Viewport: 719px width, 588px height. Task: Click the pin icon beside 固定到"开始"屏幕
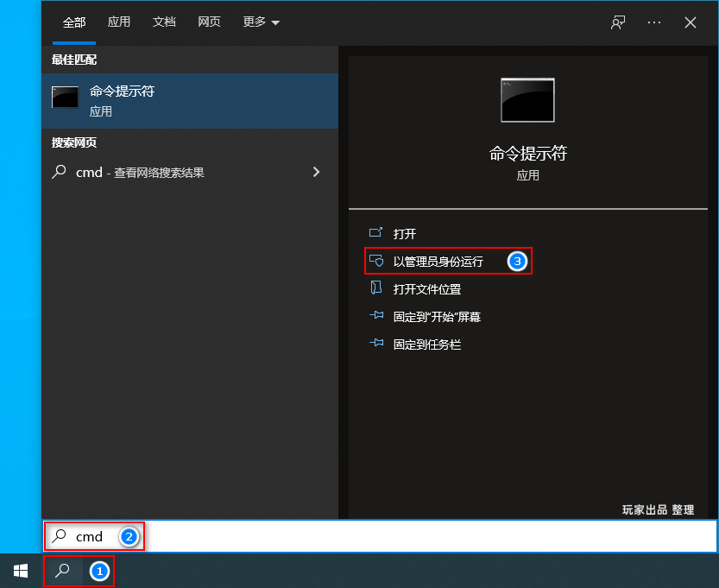tap(375, 316)
